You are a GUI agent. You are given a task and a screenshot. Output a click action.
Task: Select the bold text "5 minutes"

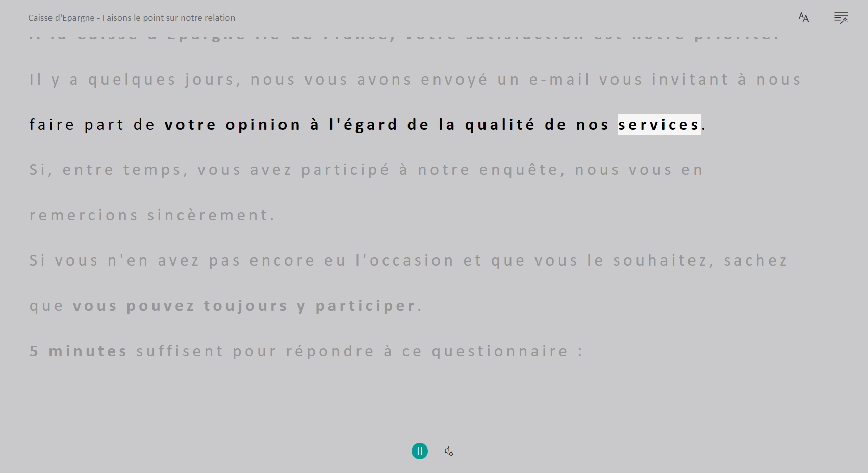click(78, 351)
